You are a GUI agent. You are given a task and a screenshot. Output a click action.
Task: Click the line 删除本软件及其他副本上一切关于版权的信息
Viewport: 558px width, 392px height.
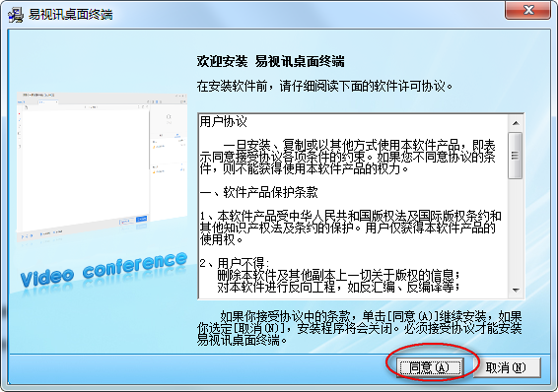tap(338, 275)
